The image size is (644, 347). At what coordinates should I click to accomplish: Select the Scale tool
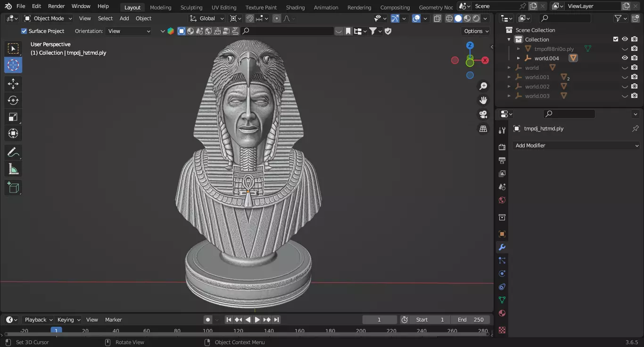[13, 117]
